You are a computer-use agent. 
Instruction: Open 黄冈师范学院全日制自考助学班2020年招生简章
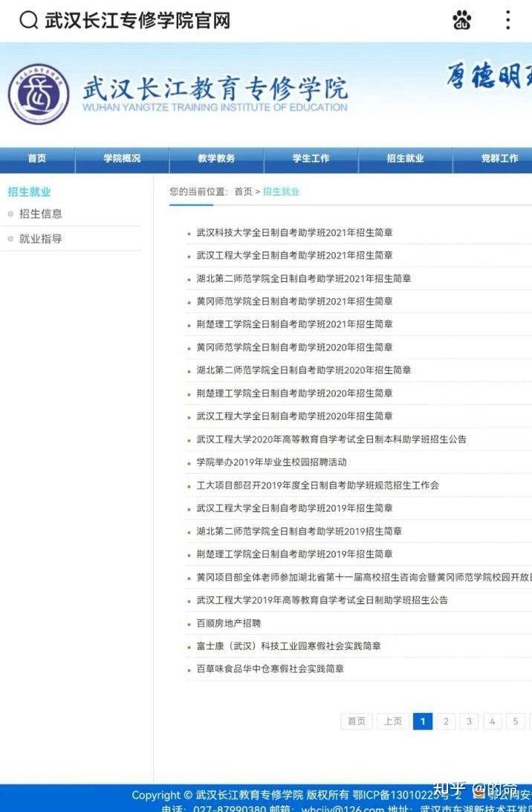tap(294, 347)
